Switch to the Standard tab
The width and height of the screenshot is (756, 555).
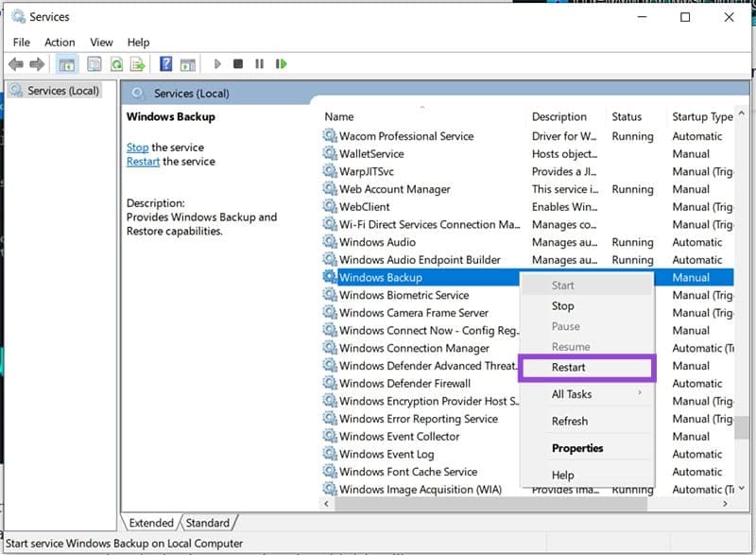208,522
